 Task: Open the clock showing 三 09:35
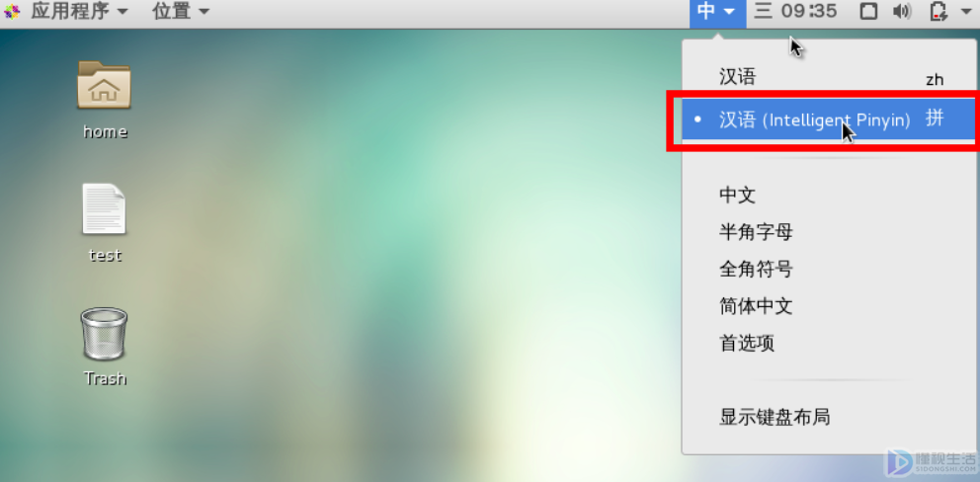coord(795,11)
